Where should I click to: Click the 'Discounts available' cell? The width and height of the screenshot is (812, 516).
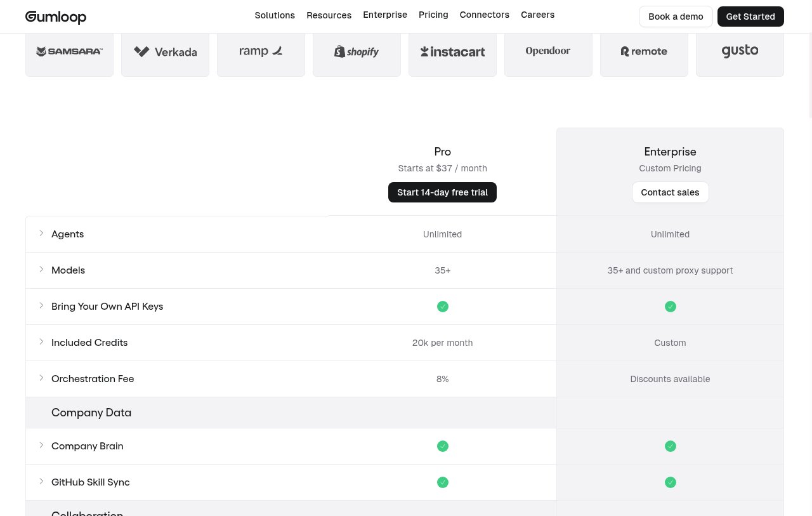670,379
